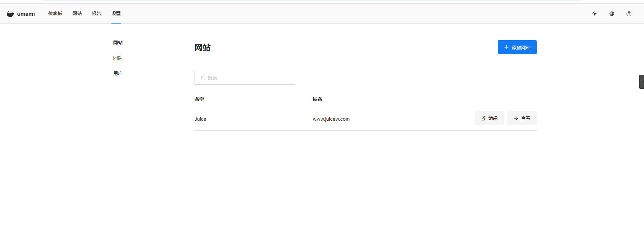Open 用户 in the settings sidebar
The width and height of the screenshot is (644, 246).
(118, 73)
